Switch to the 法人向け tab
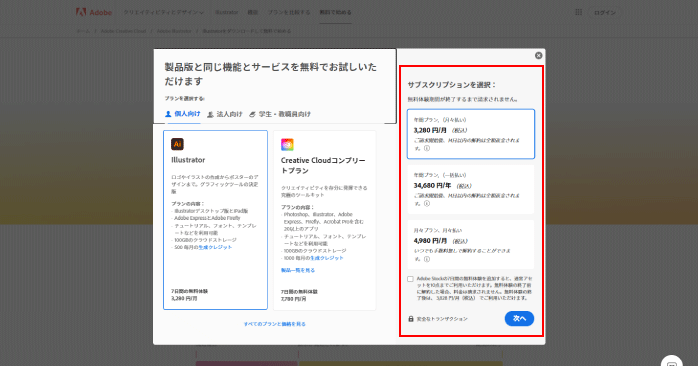Viewport: 698px width, 366px height. click(225, 114)
